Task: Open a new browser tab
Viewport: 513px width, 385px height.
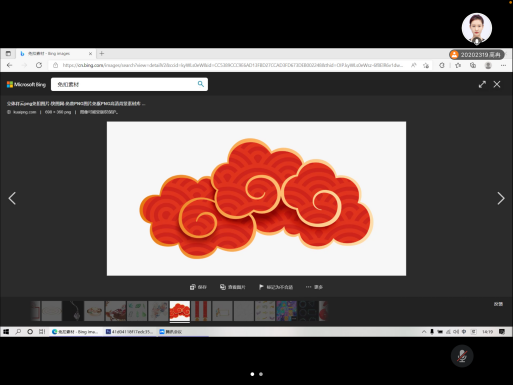Action: [102, 53]
